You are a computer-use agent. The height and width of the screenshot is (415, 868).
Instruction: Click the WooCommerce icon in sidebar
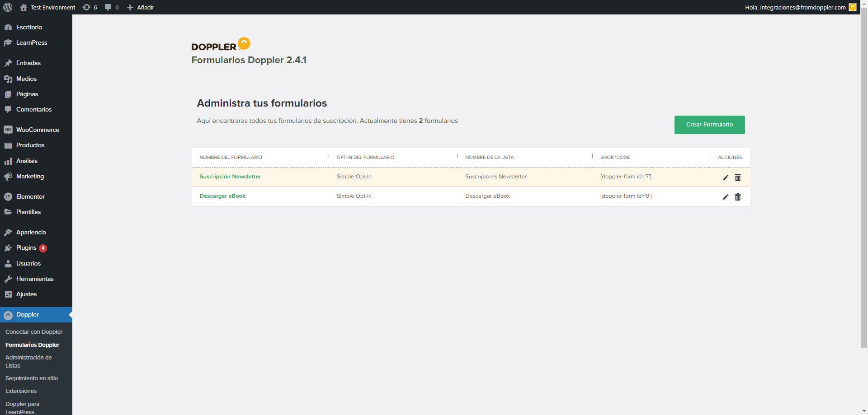click(x=8, y=130)
